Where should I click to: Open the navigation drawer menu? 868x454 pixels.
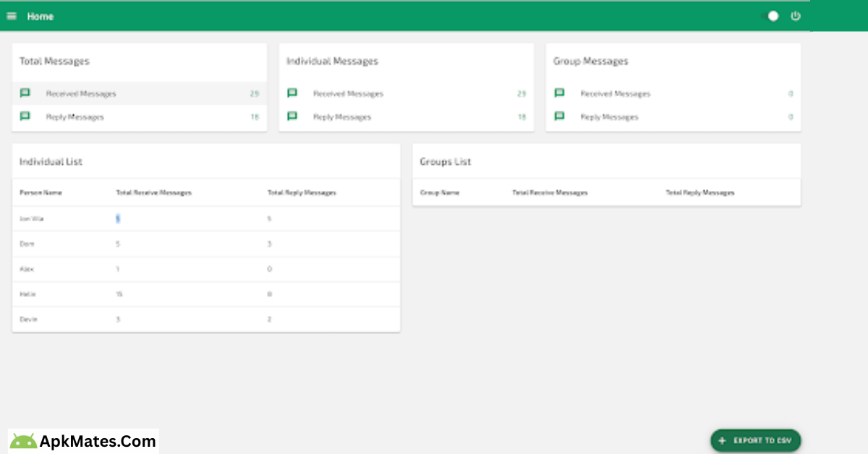click(x=12, y=15)
